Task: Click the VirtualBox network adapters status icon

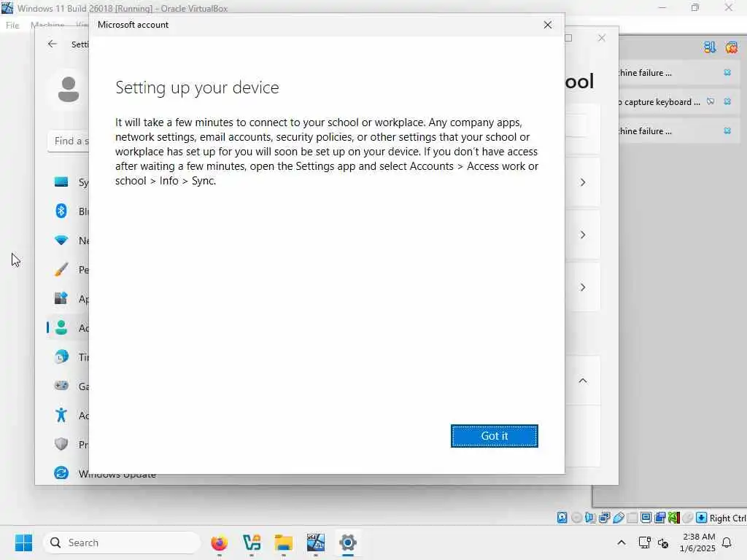Action: [605, 518]
